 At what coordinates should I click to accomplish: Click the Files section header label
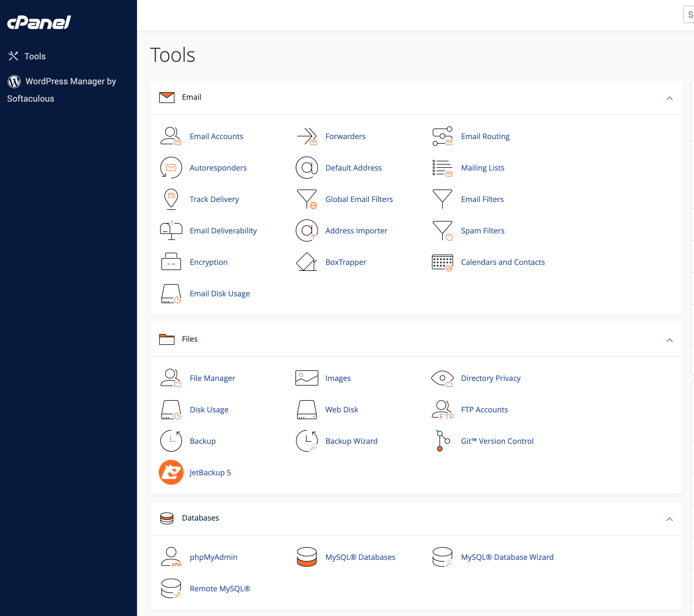pos(189,339)
